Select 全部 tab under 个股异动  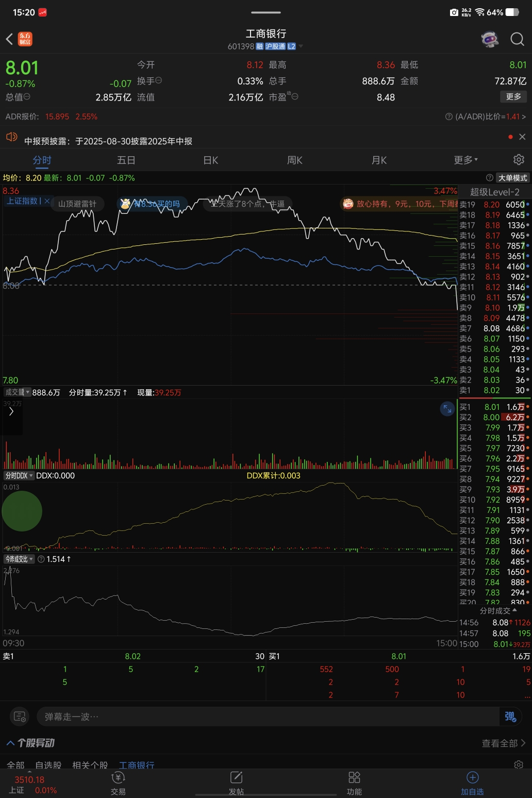15,765
